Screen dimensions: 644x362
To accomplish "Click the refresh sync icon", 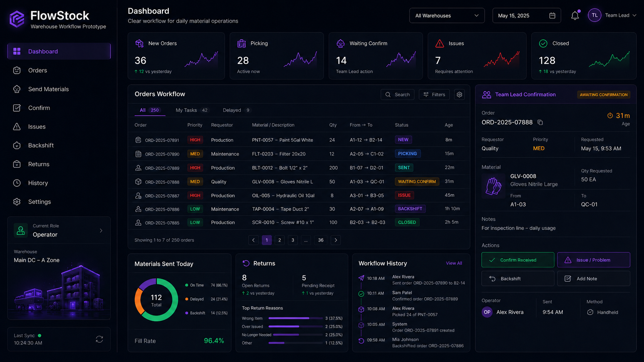I will coord(99,339).
